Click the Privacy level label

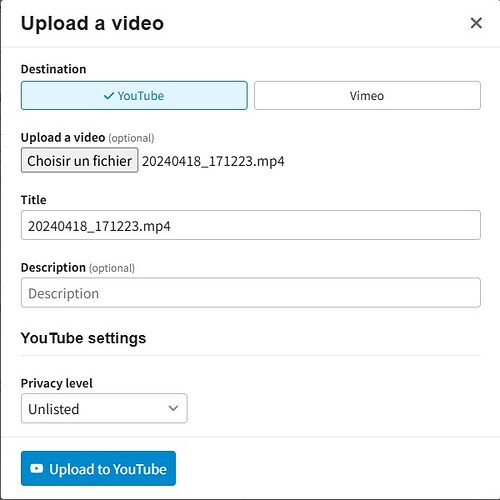click(x=57, y=383)
